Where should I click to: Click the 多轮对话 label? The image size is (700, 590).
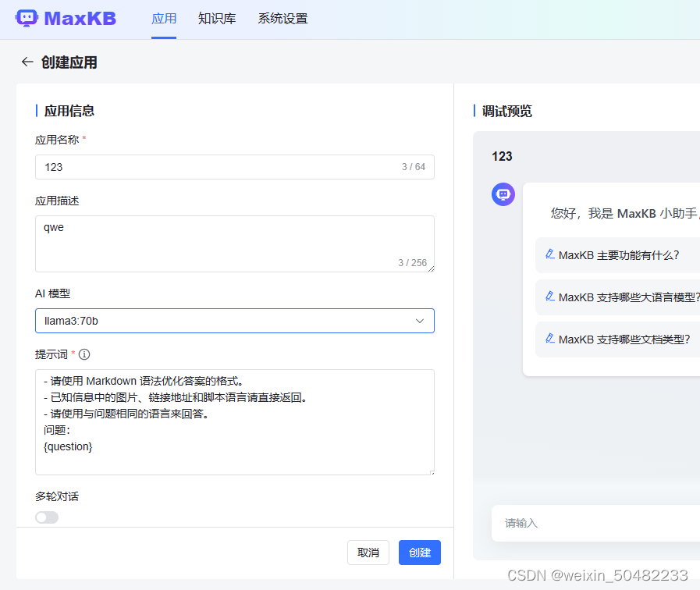57,496
